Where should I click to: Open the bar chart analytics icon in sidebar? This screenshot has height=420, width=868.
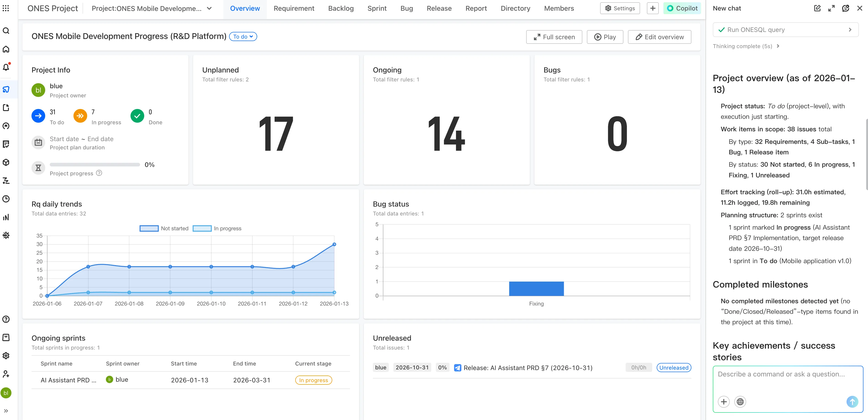click(6, 217)
